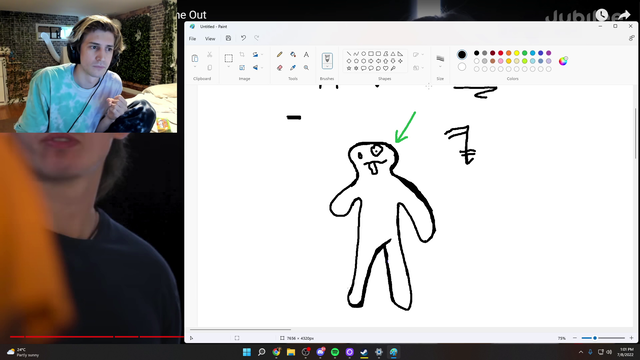
Task: Click the zoom out minus button
Action: [x=575, y=338]
